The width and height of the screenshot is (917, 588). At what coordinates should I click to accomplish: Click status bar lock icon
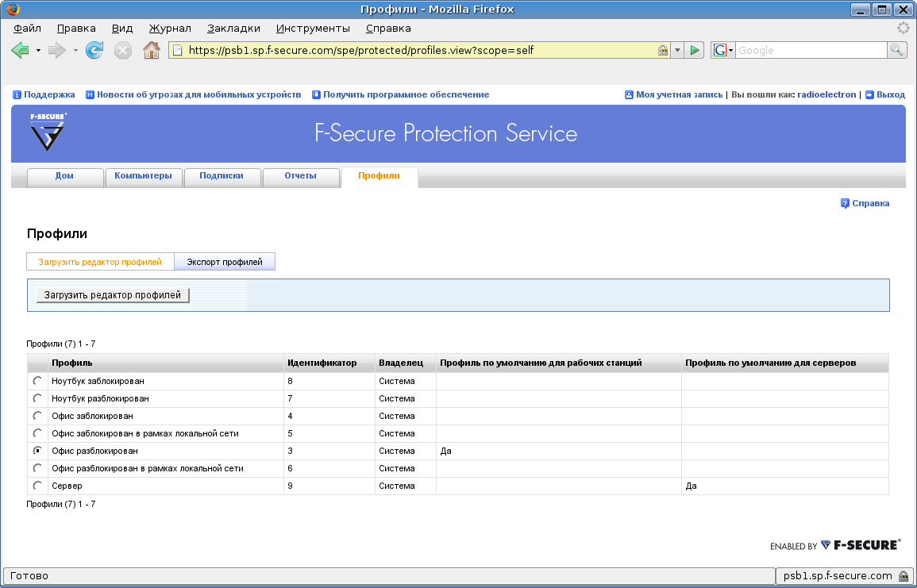[904, 576]
